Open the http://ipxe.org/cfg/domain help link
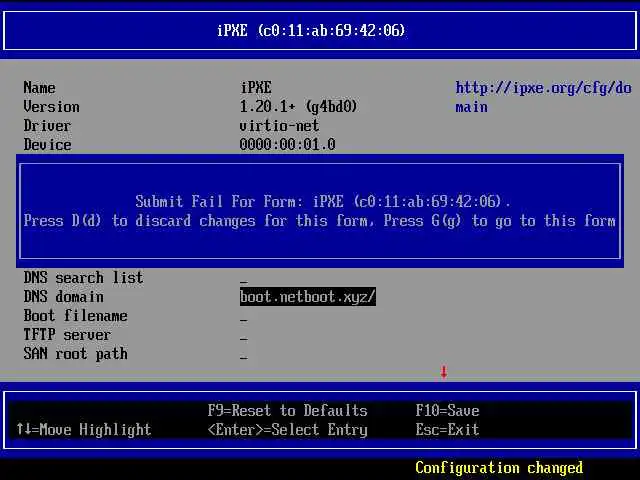Viewport: 640px width, 480px height. tap(543, 98)
